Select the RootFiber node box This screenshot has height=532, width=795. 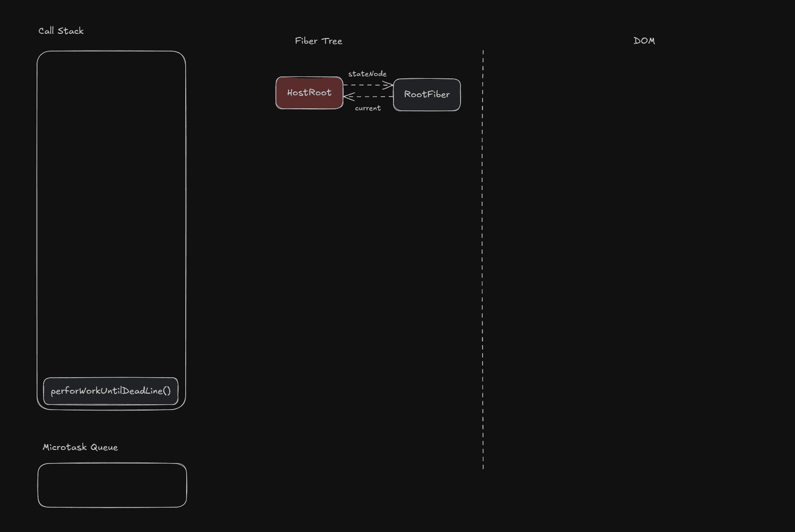(x=426, y=95)
